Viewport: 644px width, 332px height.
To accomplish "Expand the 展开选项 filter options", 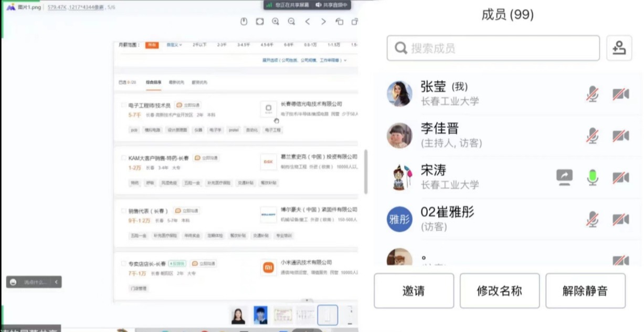I will [304, 60].
